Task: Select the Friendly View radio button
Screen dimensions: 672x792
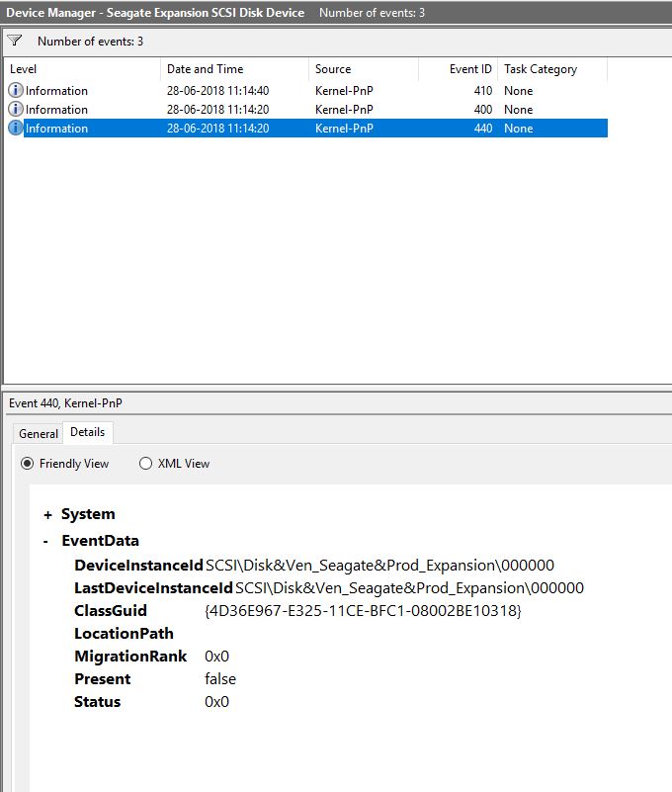Action: [28, 463]
